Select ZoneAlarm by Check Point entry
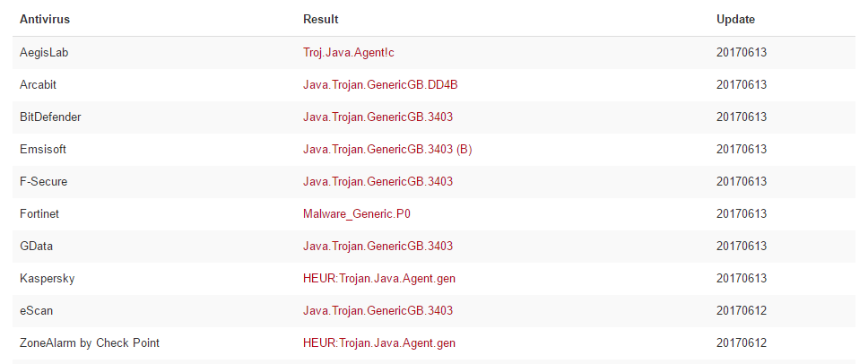This screenshot has width=868, height=364. click(90, 342)
